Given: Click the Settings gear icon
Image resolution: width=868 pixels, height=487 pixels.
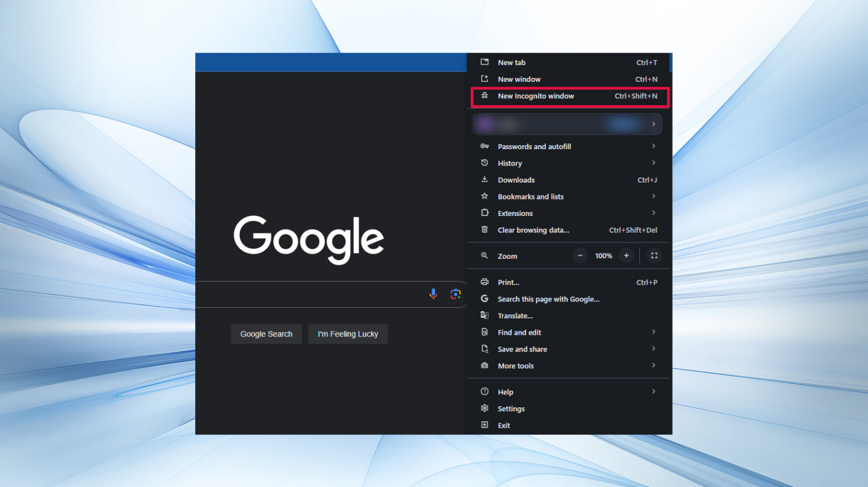Looking at the screenshot, I should tap(484, 409).
